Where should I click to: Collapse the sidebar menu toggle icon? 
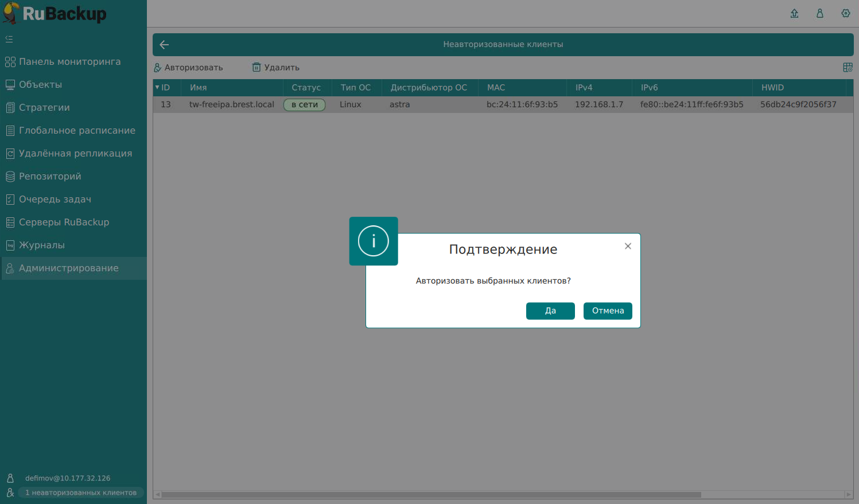point(9,39)
